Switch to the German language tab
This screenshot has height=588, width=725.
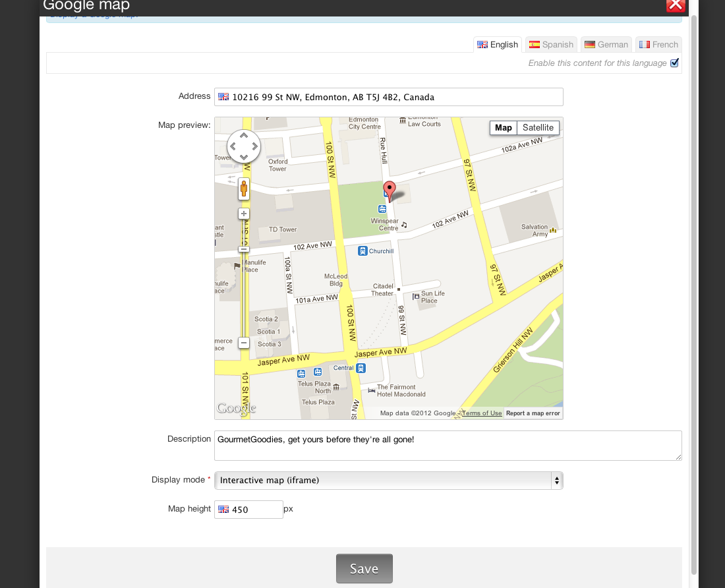606,44
